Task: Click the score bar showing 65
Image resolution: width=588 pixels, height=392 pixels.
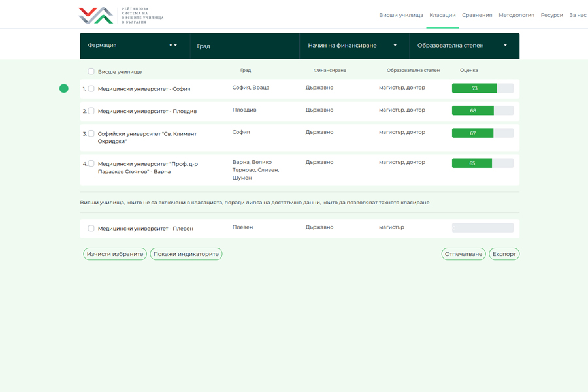Action: click(483, 163)
